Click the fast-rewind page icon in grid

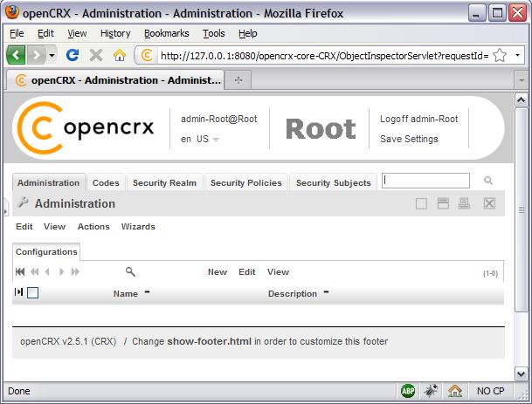(x=35, y=272)
